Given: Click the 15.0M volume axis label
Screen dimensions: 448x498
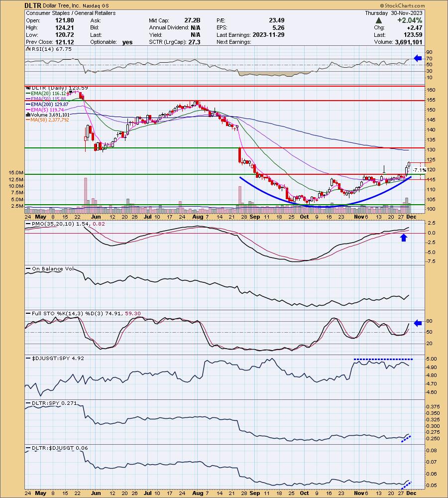Looking at the screenshot, I should coord(16,173).
